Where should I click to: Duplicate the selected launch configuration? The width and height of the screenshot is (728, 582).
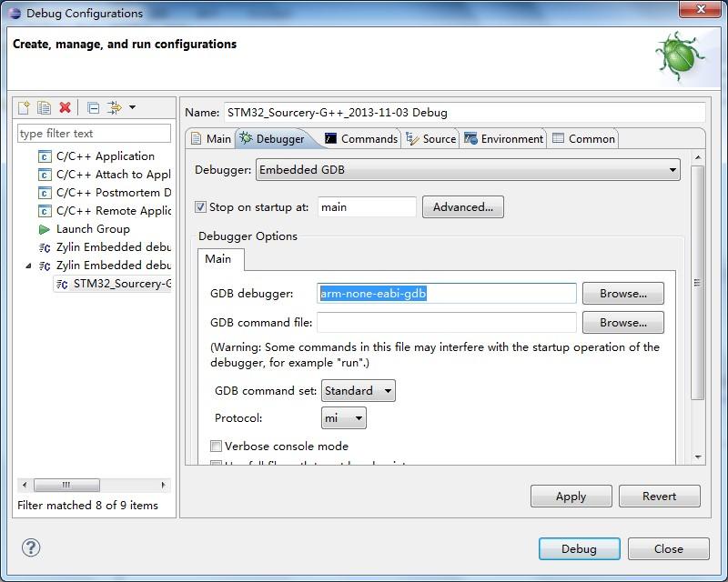[x=43, y=106]
